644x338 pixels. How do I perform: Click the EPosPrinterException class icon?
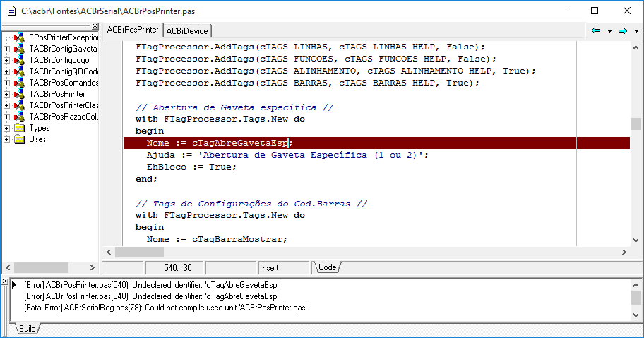click(x=19, y=37)
